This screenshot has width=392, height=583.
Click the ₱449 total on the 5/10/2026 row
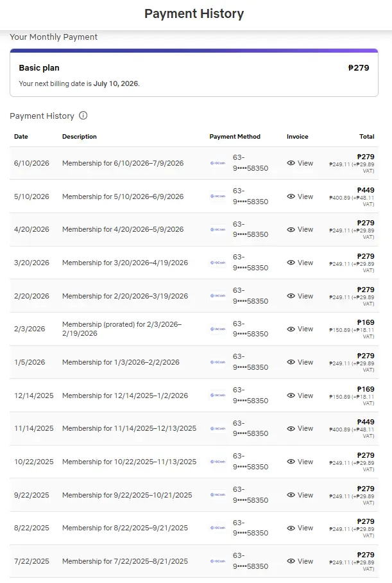366,190
